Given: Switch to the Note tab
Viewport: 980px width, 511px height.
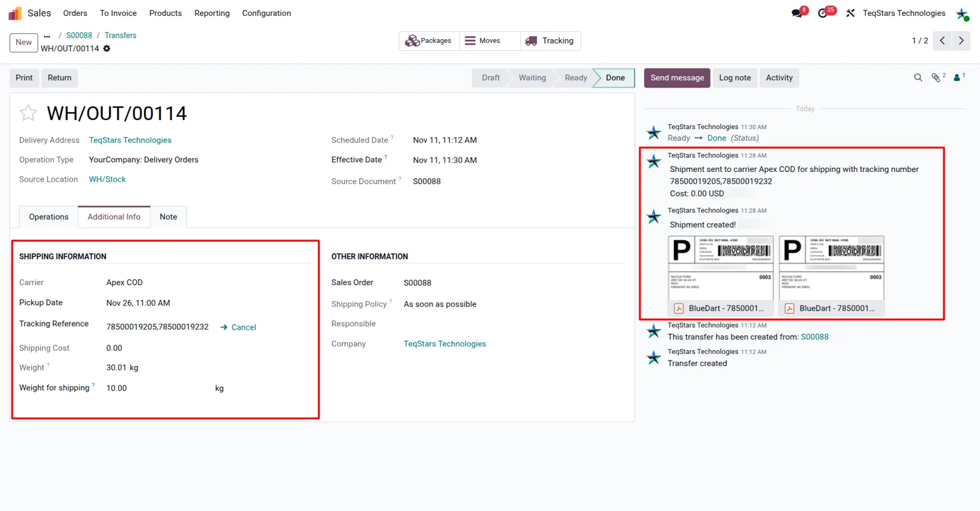Looking at the screenshot, I should point(168,217).
